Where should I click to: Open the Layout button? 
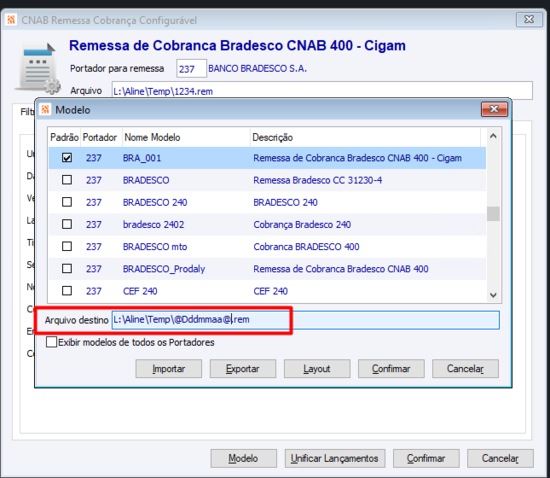[317, 369]
